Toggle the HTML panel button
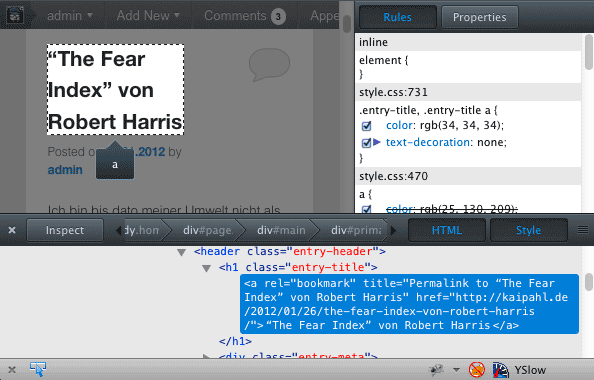This screenshot has height=380, width=594. point(447,230)
